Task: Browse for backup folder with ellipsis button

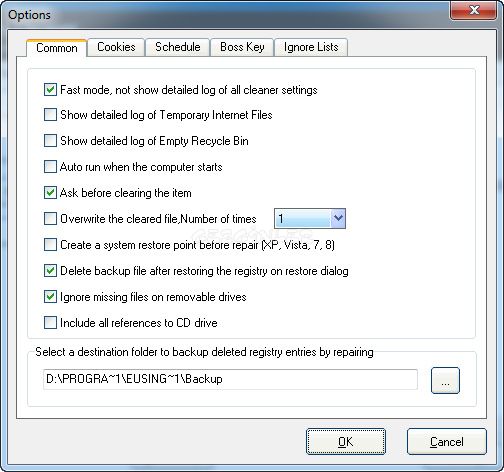Action: click(445, 381)
